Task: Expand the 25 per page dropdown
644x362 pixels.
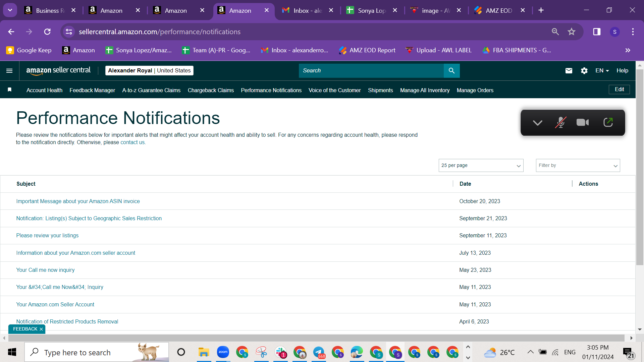Action: 481,166
